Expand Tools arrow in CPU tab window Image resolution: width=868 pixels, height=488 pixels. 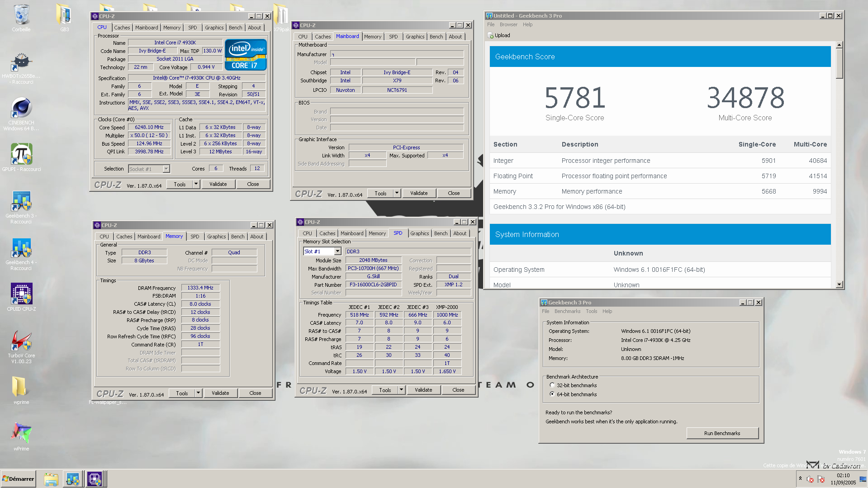pos(196,184)
